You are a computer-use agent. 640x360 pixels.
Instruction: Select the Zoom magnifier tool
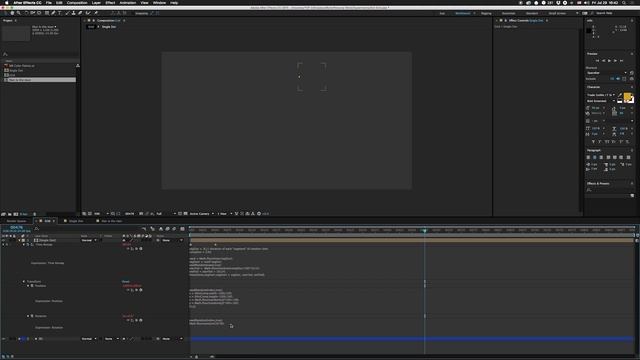click(18, 13)
